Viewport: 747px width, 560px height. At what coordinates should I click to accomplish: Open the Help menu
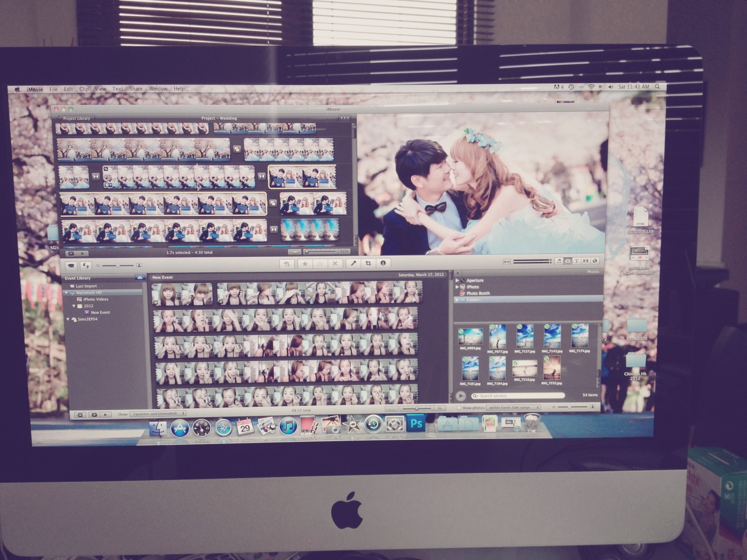point(179,89)
